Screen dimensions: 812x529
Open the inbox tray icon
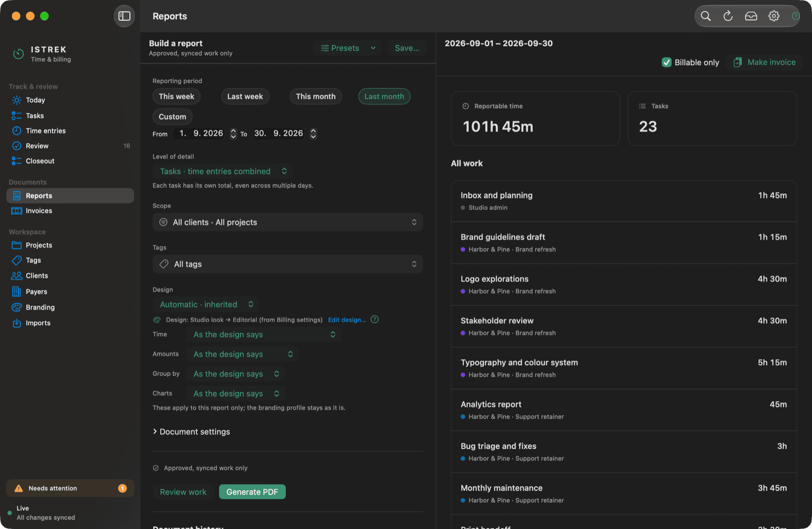[751, 16]
